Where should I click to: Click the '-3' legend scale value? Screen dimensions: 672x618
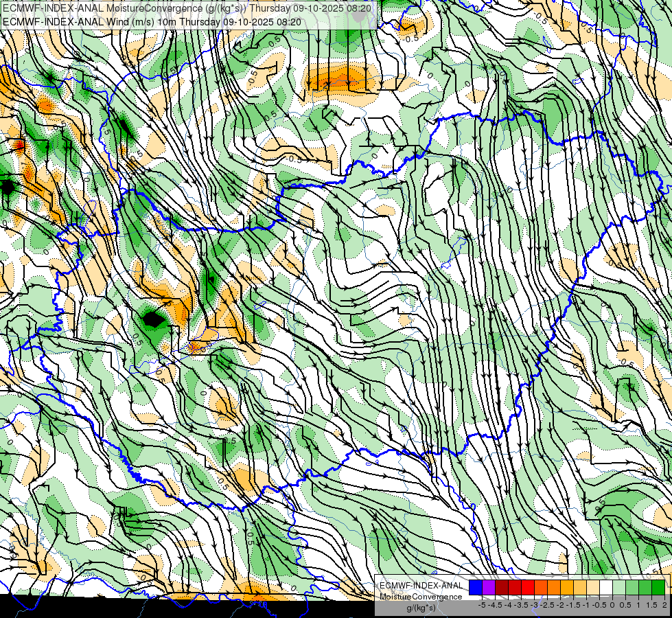pos(535,605)
